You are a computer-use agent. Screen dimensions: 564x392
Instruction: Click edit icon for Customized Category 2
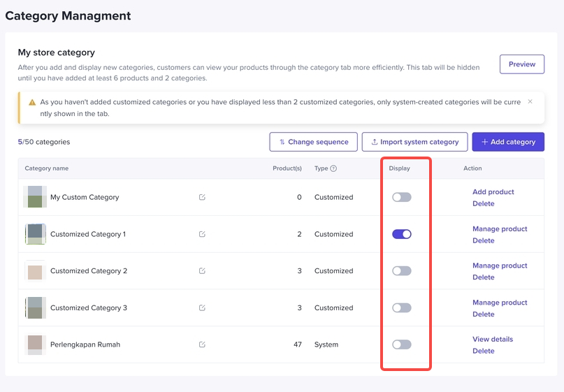[x=202, y=271]
